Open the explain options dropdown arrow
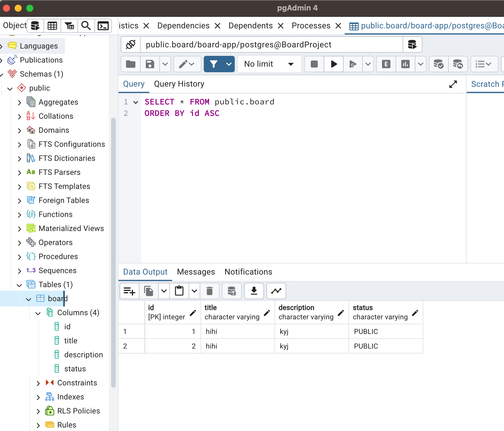This screenshot has width=504, height=431. (420, 64)
